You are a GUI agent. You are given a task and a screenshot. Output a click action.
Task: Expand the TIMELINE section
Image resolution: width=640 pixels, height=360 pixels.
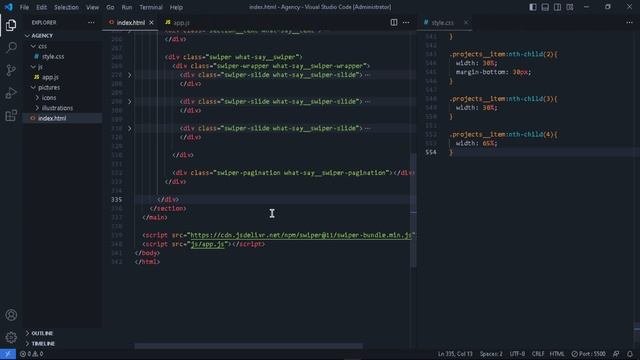(43, 344)
